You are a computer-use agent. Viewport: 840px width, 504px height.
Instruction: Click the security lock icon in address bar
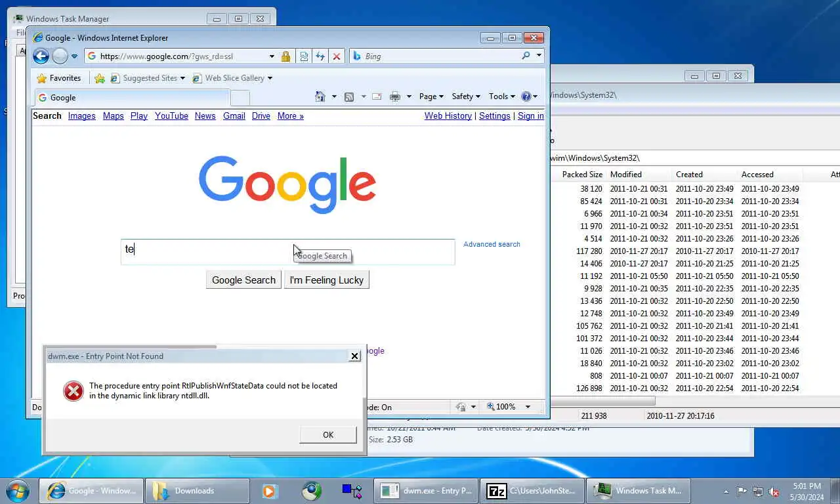285,56
